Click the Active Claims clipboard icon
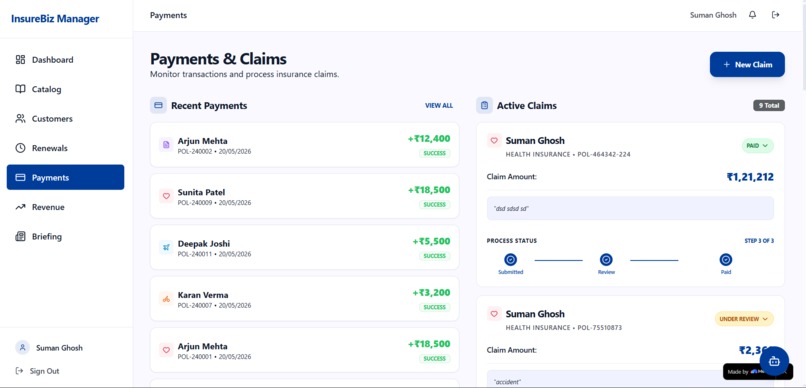 pyautogui.click(x=484, y=105)
